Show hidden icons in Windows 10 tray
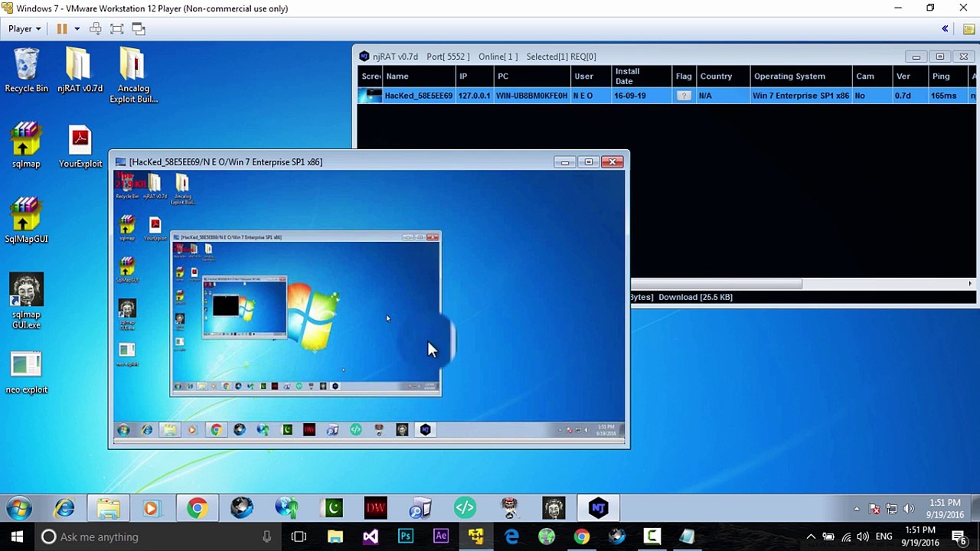The image size is (980, 551). 811,537
